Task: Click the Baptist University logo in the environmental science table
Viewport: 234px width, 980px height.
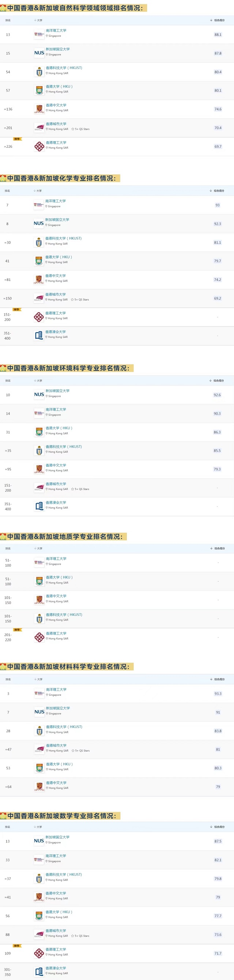Action: pyautogui.click(x=39, y=507)
